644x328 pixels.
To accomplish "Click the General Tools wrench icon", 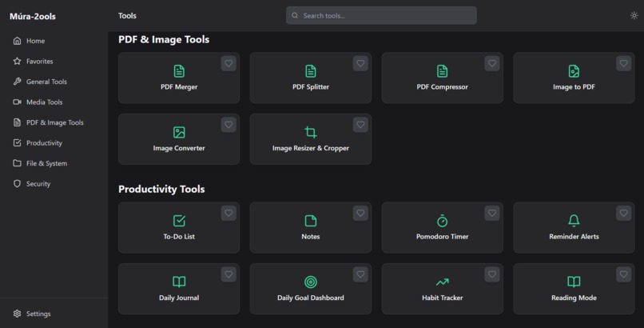I will pyautogui.click(x=17, y=82).
